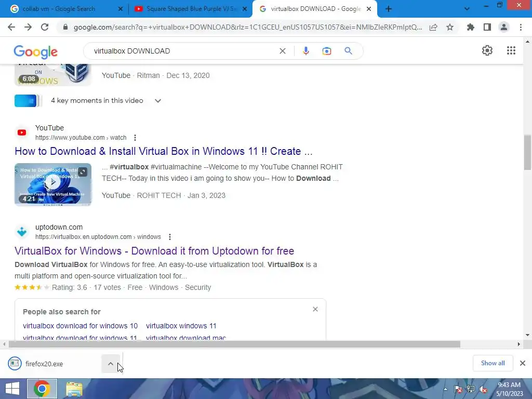
Task: Go forward to next page
Action: click(28, 27)
